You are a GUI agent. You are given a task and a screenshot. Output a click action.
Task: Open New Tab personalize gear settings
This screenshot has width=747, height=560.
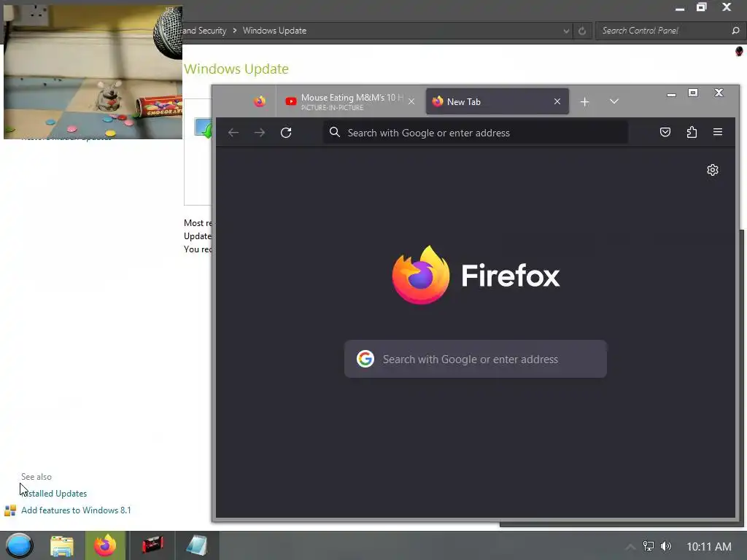[x=713, y=170]
